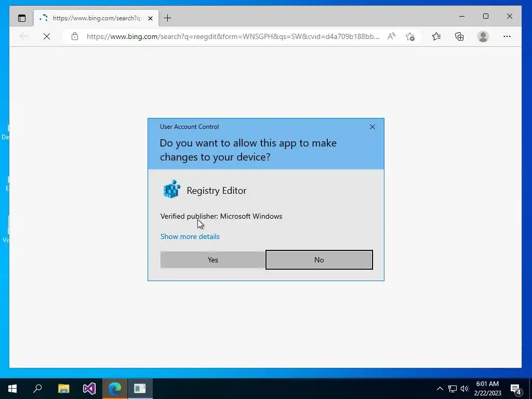The height and width of the screenshot is (399, 532).
Task: Focus the Edge address bar URL
Action: point(233,36)
